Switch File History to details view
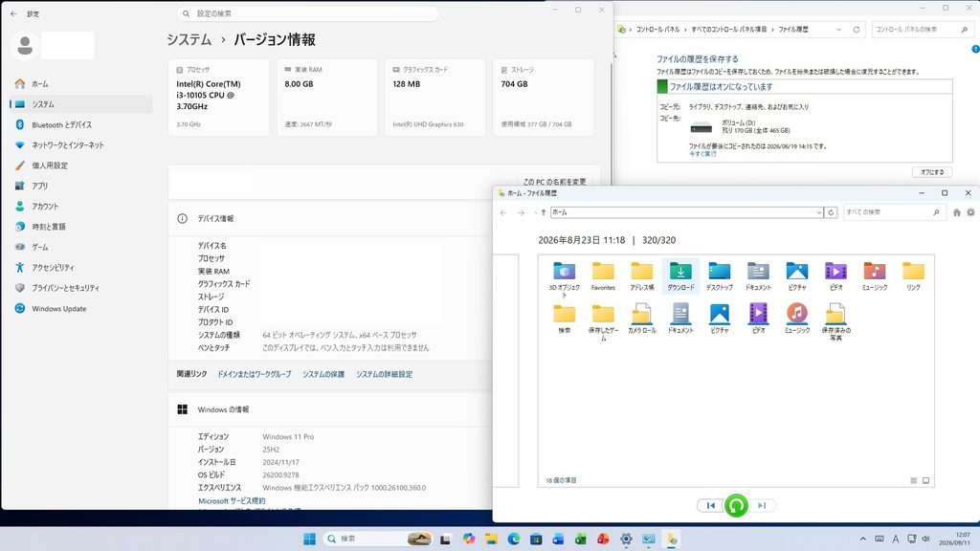The height and width of the screenshot is (551, 980). click(x=913, y=480)
